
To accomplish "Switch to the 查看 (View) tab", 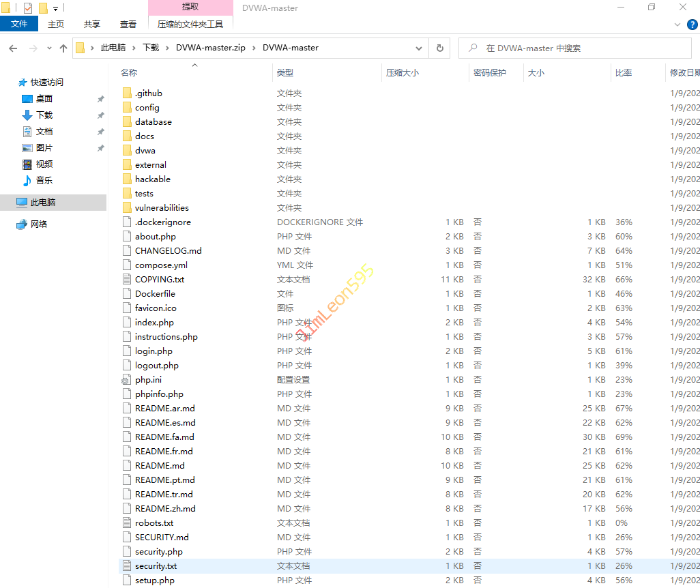I will click(x=128, y=24).
